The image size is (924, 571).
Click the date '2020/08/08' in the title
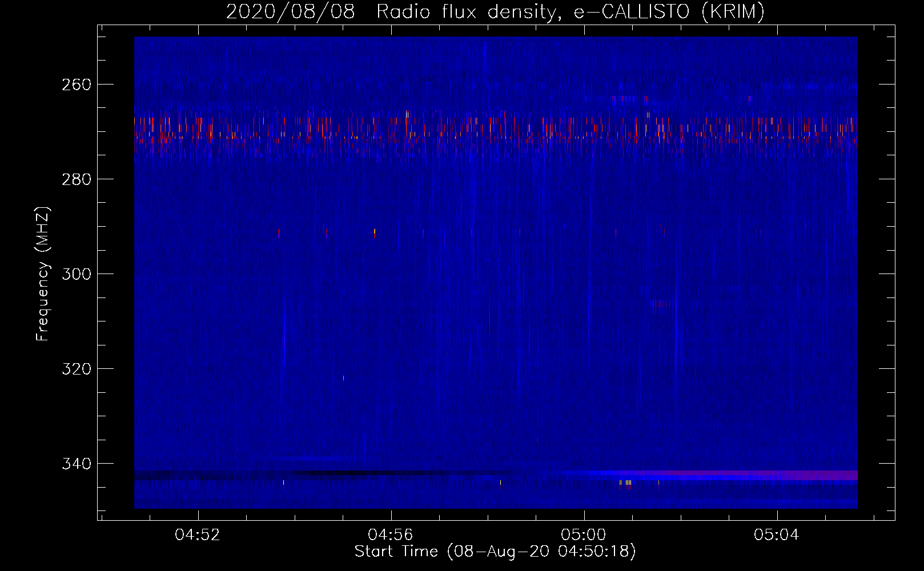290,11
